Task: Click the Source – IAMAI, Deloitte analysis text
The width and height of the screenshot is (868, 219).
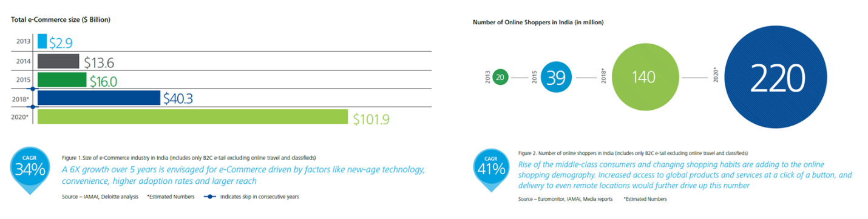Action: 100,197
